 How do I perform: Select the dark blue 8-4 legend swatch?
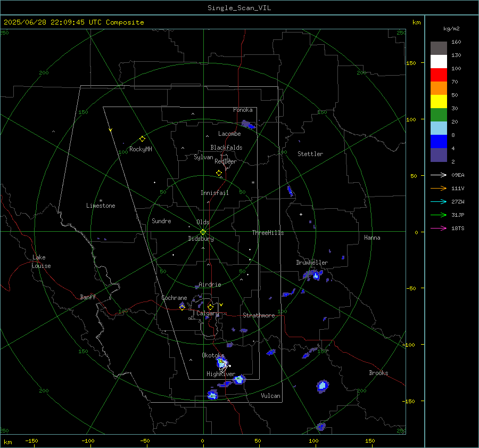point(439,141)
